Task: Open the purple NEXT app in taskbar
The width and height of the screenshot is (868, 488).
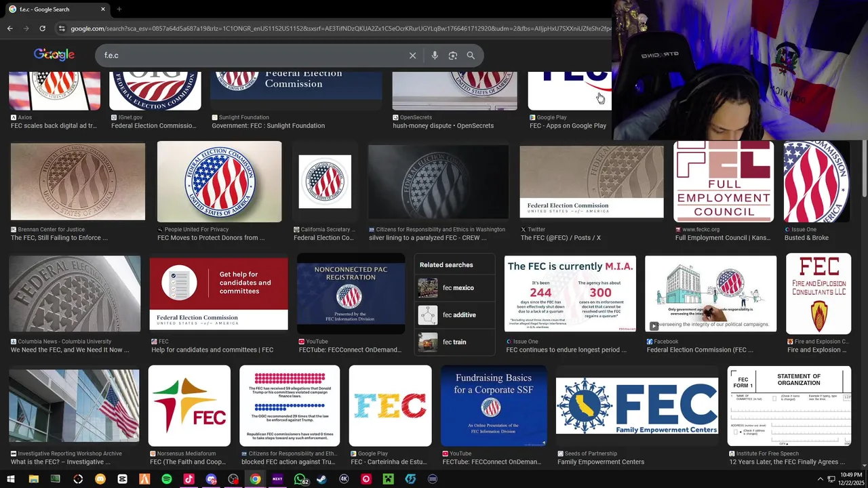Action: [277, 479]
